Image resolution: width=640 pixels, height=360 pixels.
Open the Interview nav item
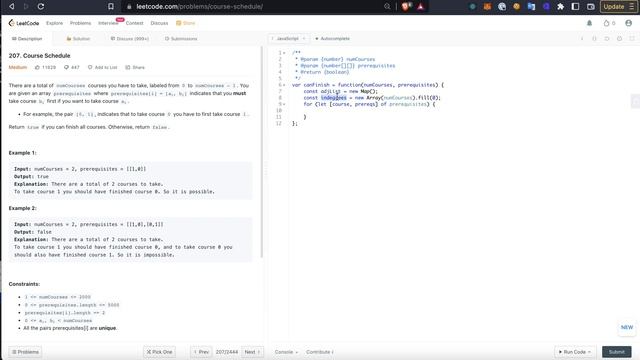(108, 23)
